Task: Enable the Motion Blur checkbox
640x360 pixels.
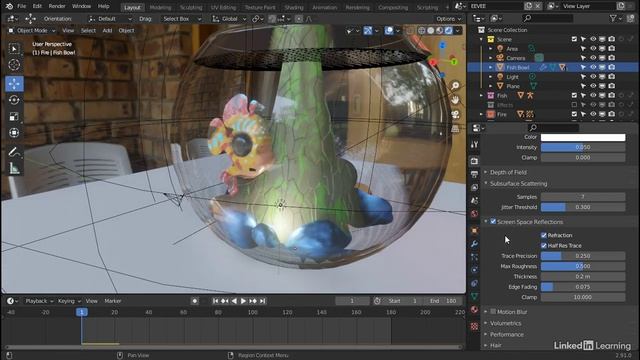Action: pyautogui.click(x=493, y=311)
